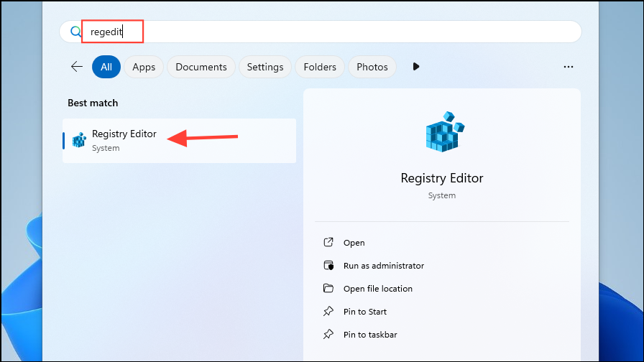Open the three-dot options menu
This screenshot has height=362, width=644.
pyautogui.click(x=569, y=67)
